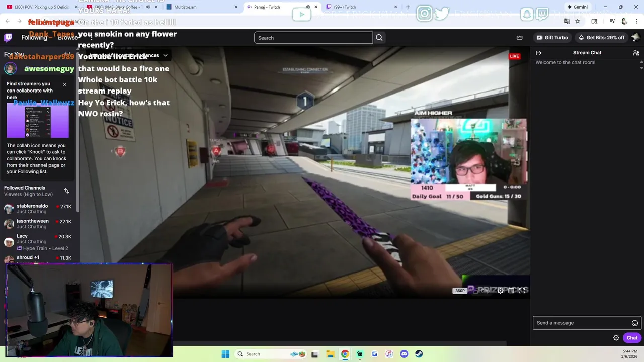The height and width of the screenshot is (362, 644).
Task: Open Prime loot crown icon
Action: click(519, 38)
